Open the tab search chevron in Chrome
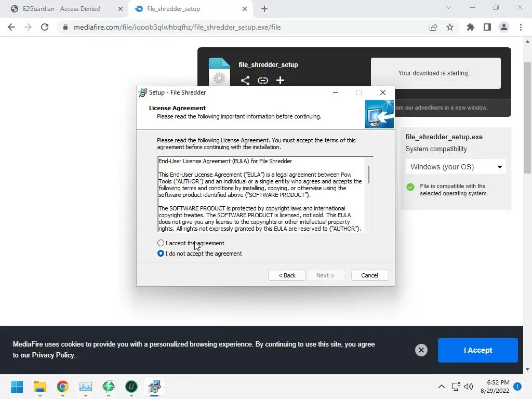The height and width of the screenshot is (399, 532). (x=448, y=7)
